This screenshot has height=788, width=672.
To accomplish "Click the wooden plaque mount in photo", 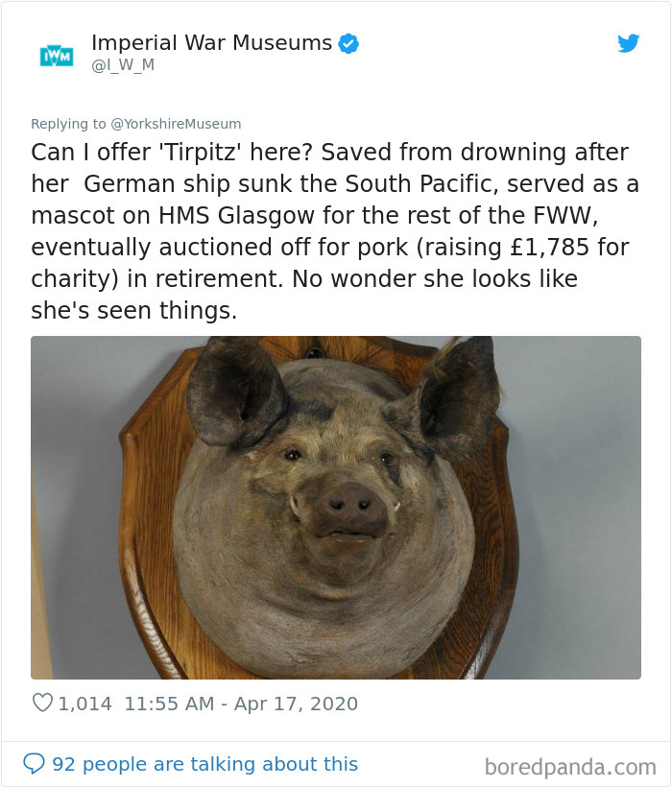I will (146, 503).
